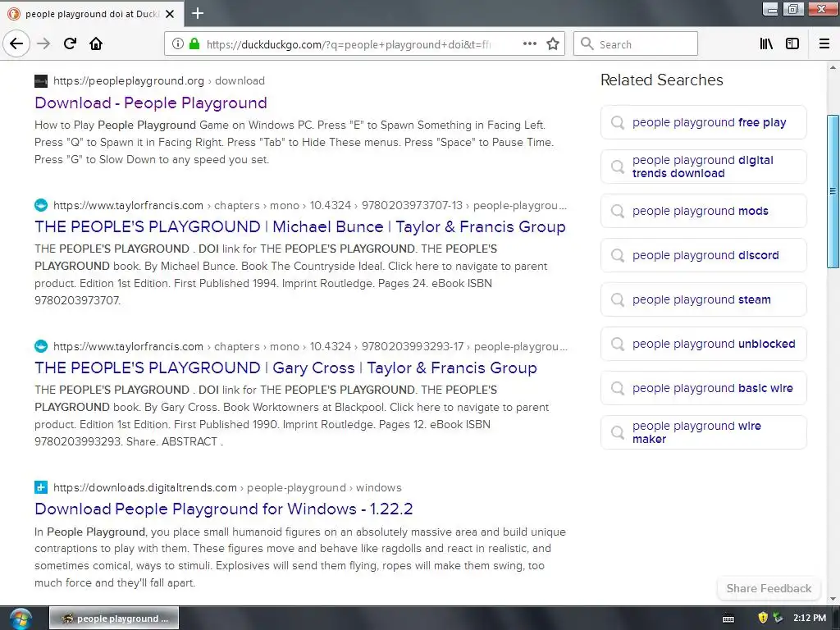Click magnifier icon beside 'people playground mods'
The width and height of the screenshot is (840, 630).
618,211
